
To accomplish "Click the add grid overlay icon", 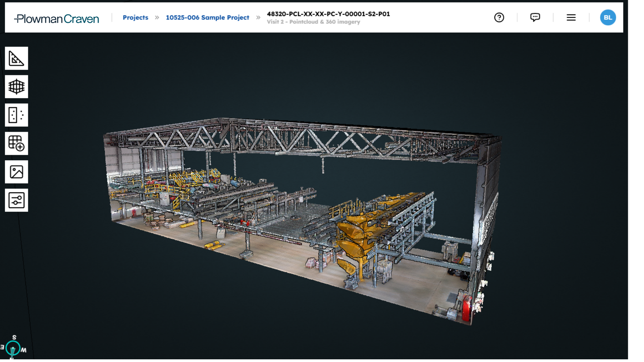I will point(16,143).
